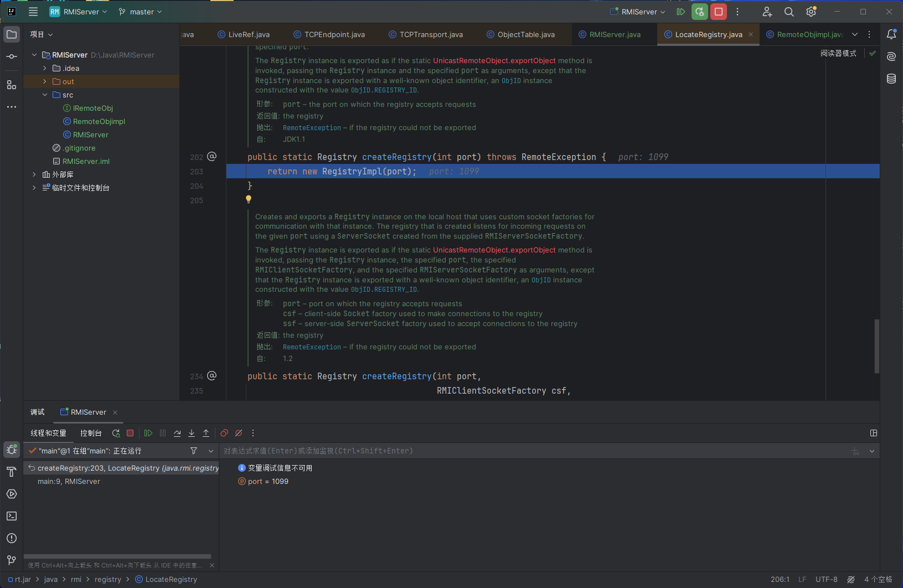
Task: Toggle read-only lock in status bar
Action: (x=851, y=579)
